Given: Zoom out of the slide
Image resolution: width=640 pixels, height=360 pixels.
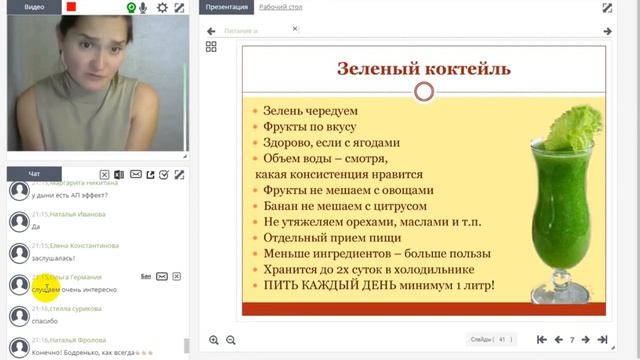Looking at the screenshot, I should click(231, 340).
